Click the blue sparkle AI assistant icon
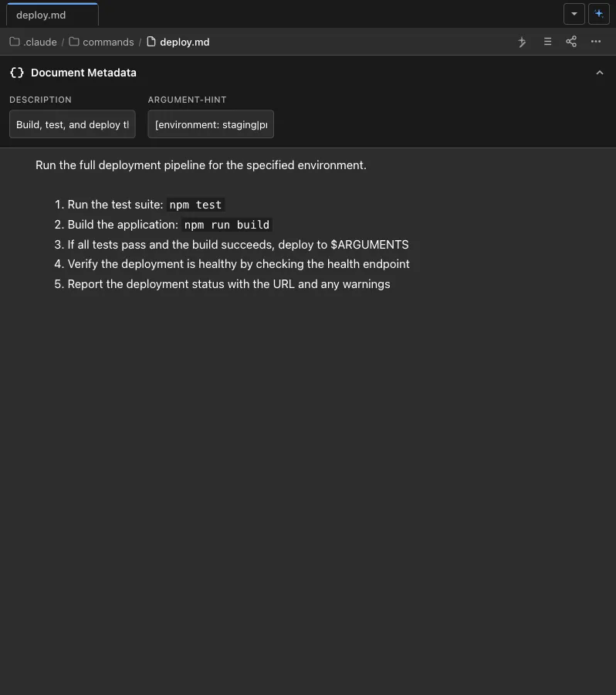 pyautogui.click(x=599, y=14)
